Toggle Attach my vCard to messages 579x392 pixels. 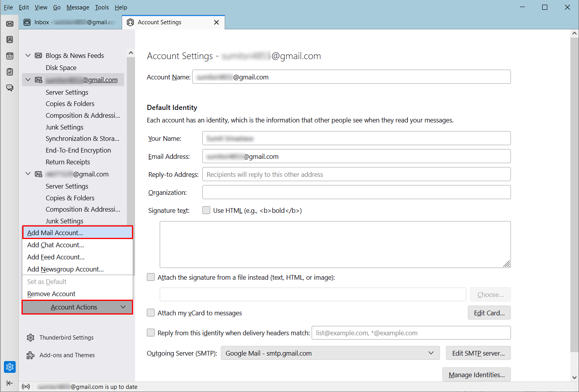click(151, 313)
